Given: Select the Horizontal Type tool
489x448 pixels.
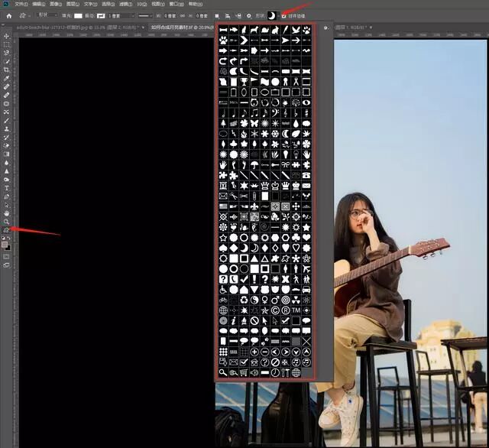Looking at the screenshot, I should point(6,188).
